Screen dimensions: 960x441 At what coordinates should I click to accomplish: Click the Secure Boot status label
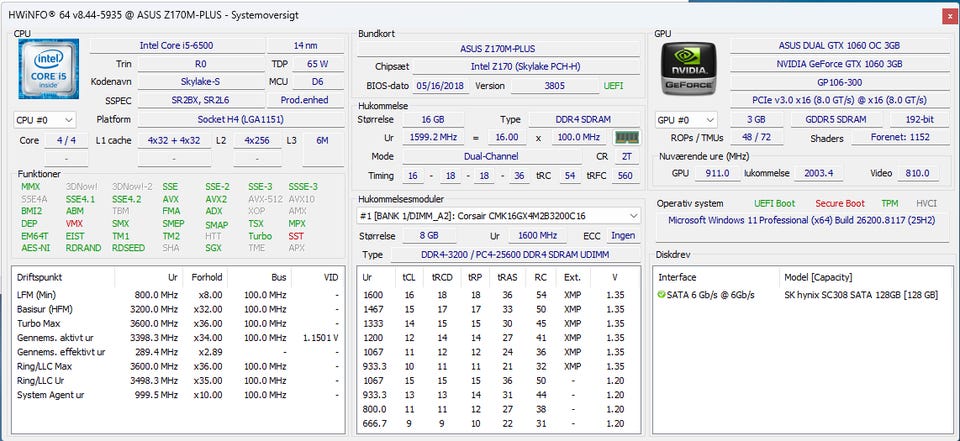click(x=839, y=203)
